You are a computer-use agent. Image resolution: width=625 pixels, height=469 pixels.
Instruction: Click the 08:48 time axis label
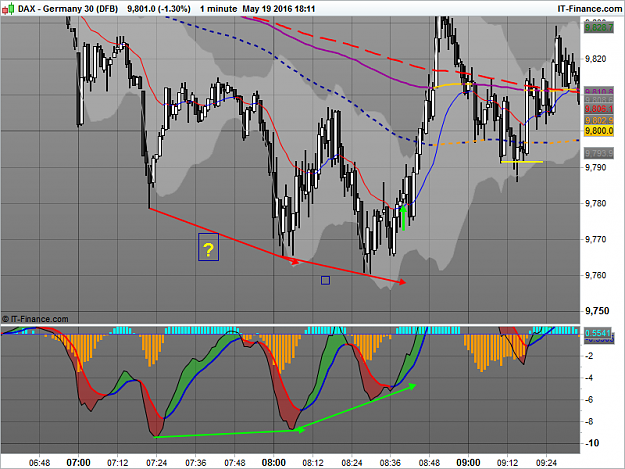[429, 463]
